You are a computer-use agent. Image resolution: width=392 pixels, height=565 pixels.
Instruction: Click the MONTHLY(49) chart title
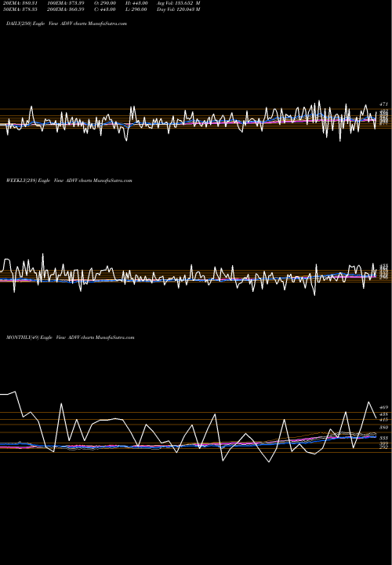(x=71, y=337)
